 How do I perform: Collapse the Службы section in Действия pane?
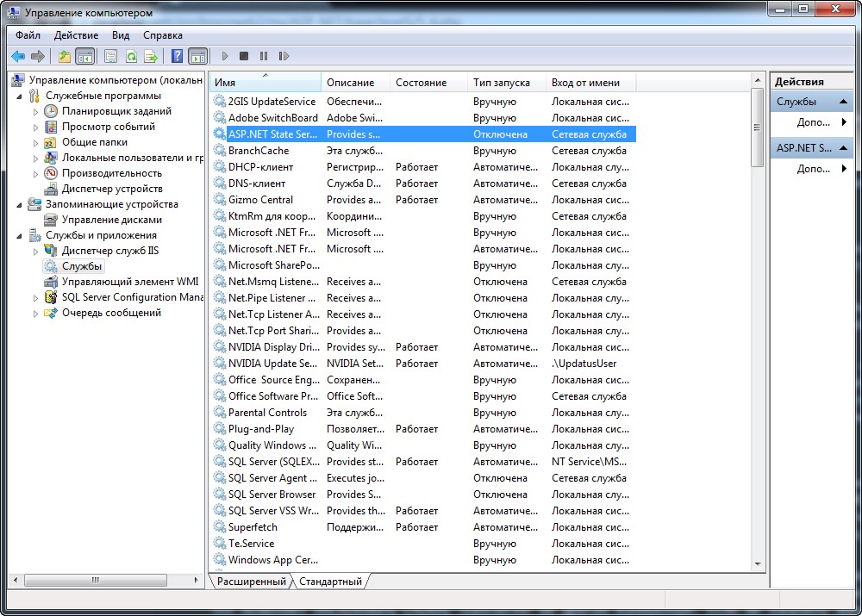(843, 102)
